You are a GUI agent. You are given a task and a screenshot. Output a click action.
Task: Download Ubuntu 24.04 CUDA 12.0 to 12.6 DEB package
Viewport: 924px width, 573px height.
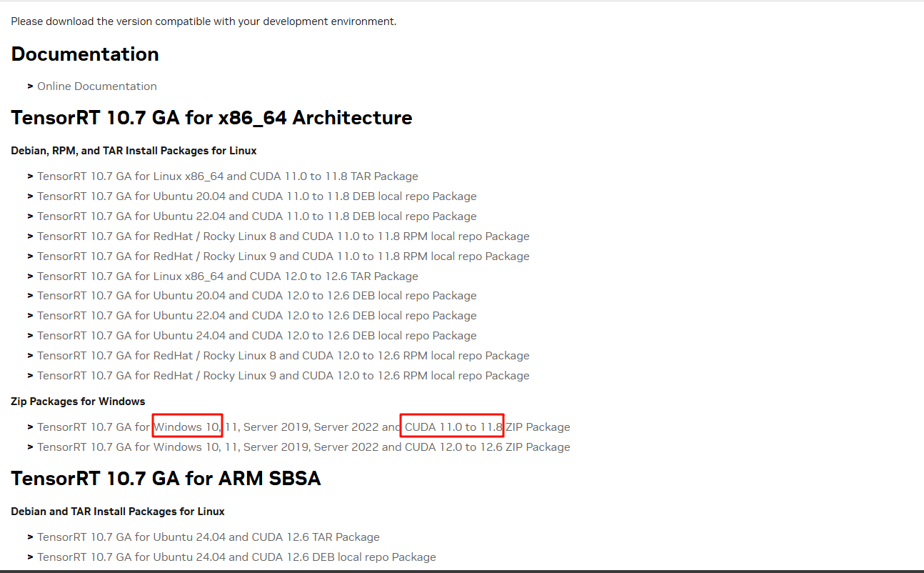coord(257,336)
